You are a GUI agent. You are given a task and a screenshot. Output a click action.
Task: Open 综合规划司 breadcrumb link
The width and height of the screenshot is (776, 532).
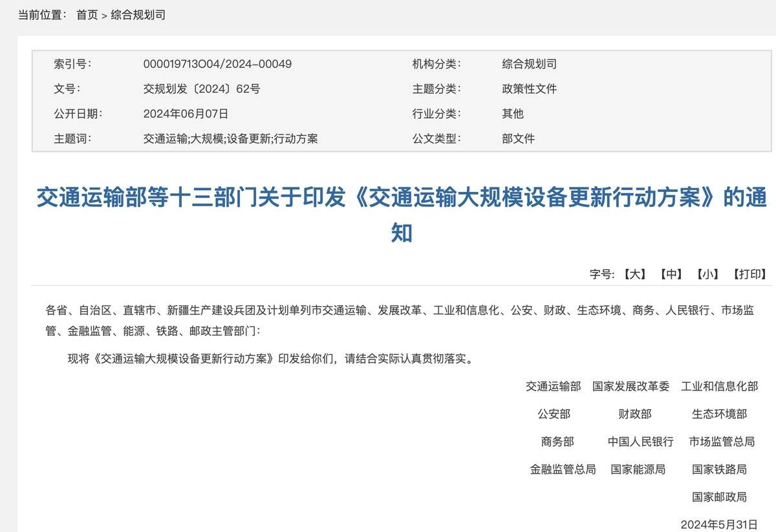[x=138, y=14]
